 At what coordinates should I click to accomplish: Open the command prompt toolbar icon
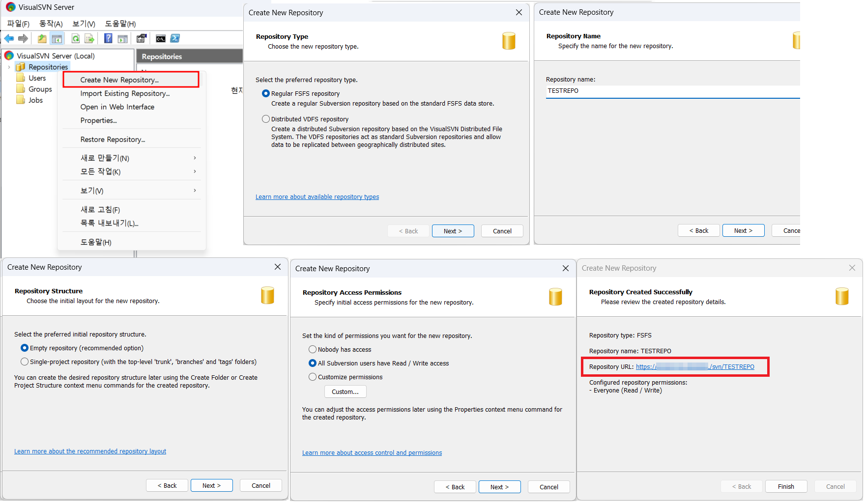(161, 38)
